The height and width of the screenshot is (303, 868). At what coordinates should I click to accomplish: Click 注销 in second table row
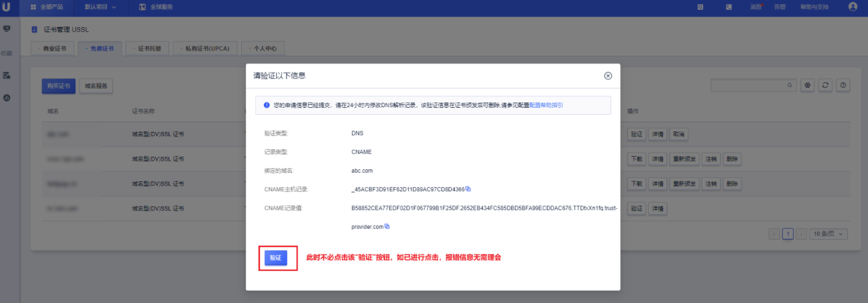pos(711,159)
